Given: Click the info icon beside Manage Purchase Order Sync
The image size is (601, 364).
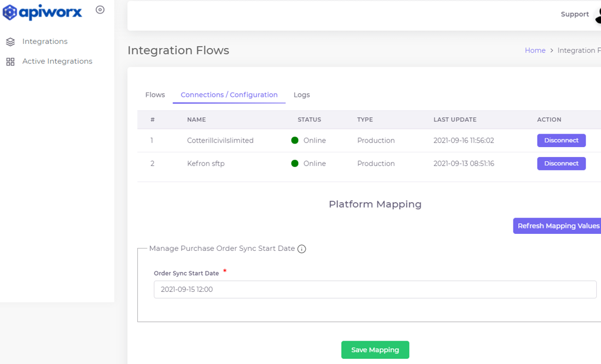Looking at the screenshot, I should click(x=302, y=249).
